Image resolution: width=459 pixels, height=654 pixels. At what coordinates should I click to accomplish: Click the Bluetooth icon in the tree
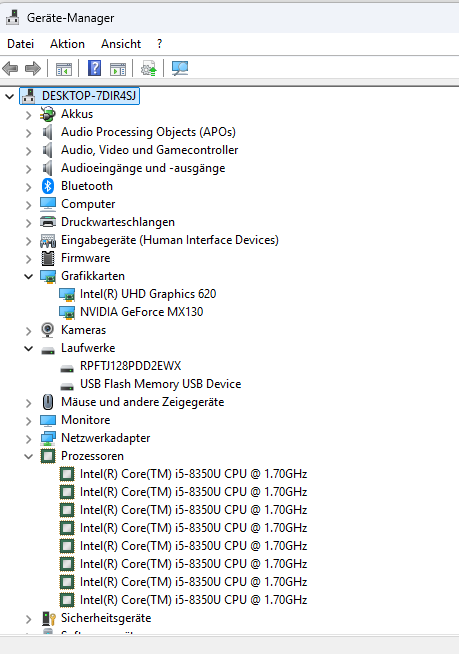pos(48,186)
